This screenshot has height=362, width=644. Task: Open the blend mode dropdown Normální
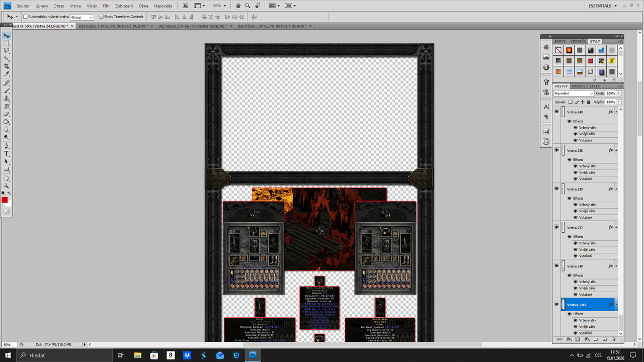coord(574,94)
